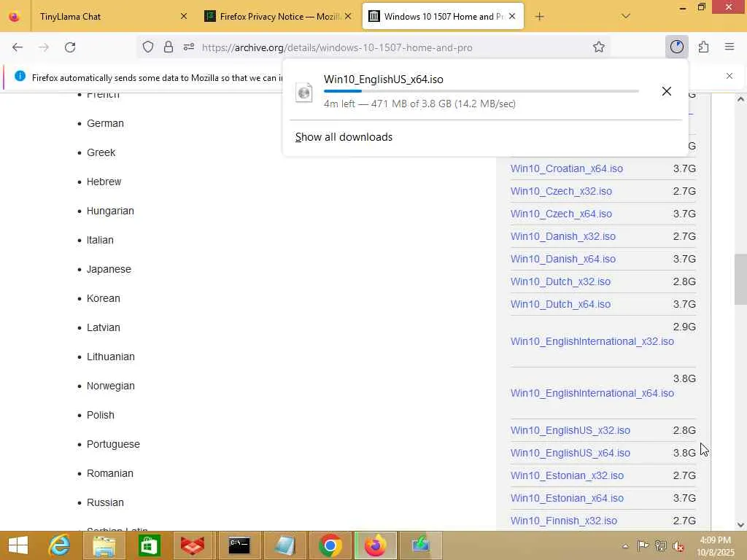This screenshot has width=747, height=560.
Task: Download Win10_EnglishUS_x32.iso
Action: [x=570, y=430]
